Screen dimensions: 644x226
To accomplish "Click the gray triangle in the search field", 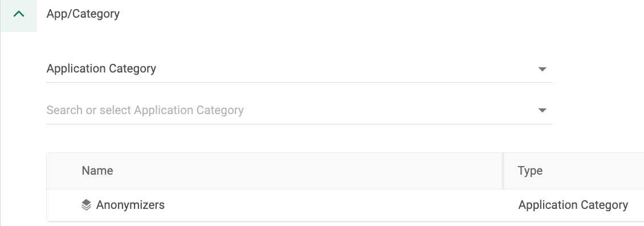I will (542, 110).
